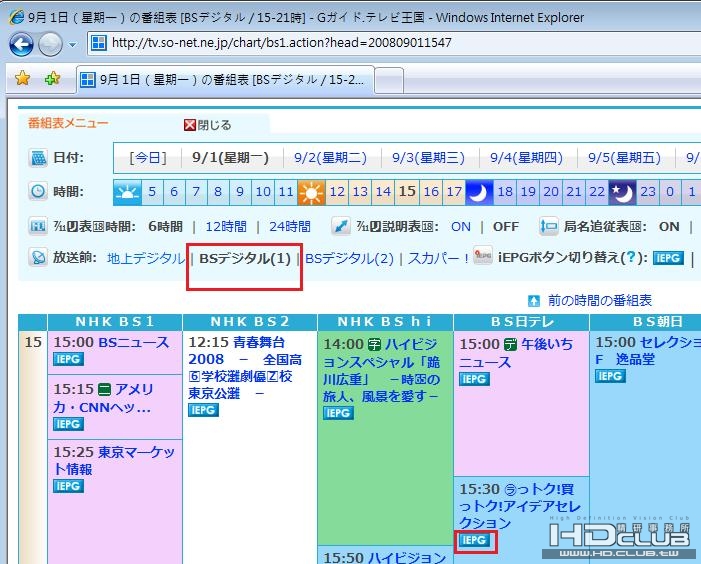Choose 24時間 display span
701x564 pixels.
click(290, 227)
